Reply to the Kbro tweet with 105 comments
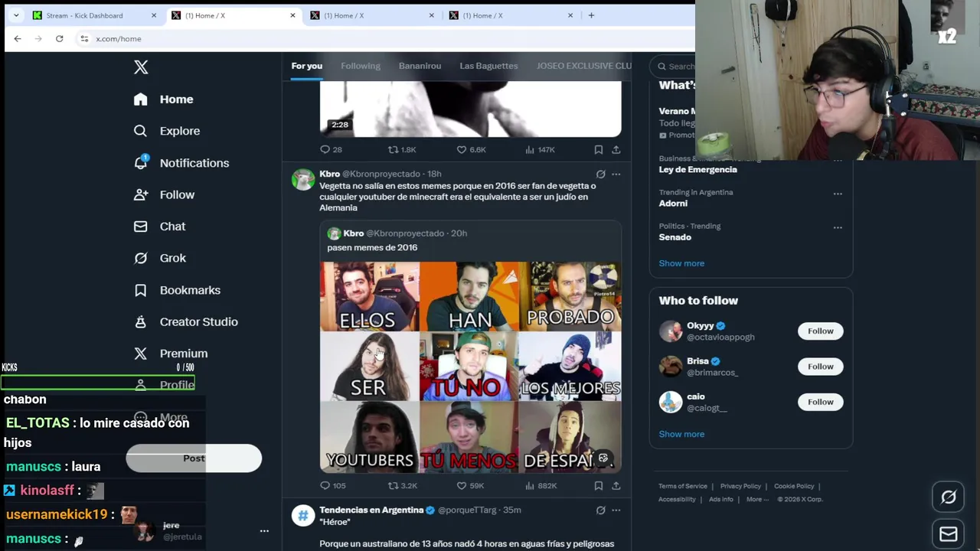This screenshot has height=551, width=980. pyautogui.click(x=332, y=485)
